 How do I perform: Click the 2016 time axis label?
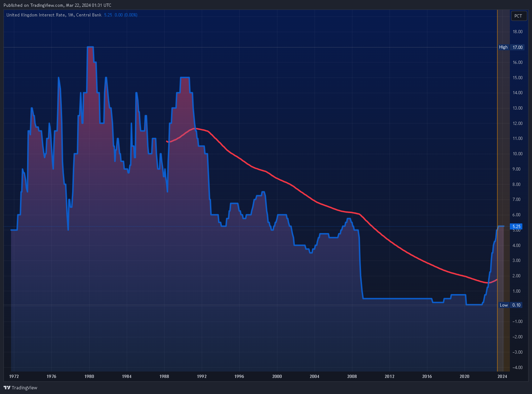click(427, 377)
